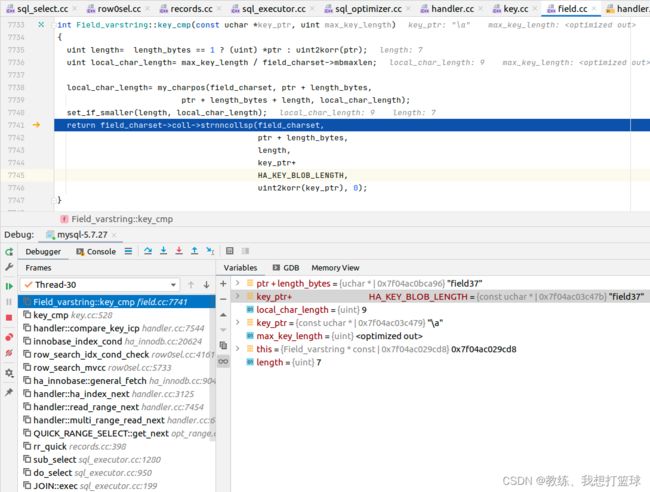Screen dimensions: 650x492
Task: Step into the function
Action: 163,251
